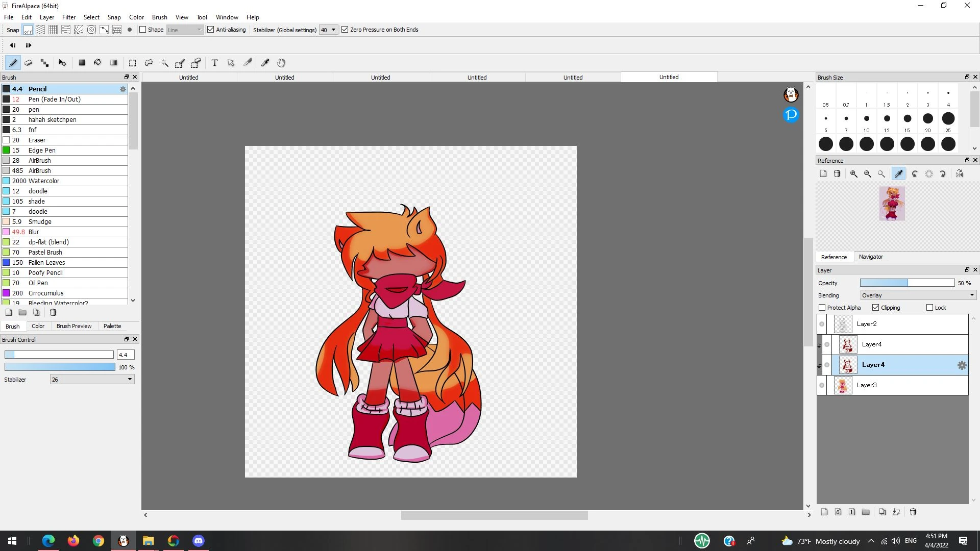Disable Clipping for the layer
Image resolution: width=980 pixels, height=551 pixels.
(x=876, y=308)
